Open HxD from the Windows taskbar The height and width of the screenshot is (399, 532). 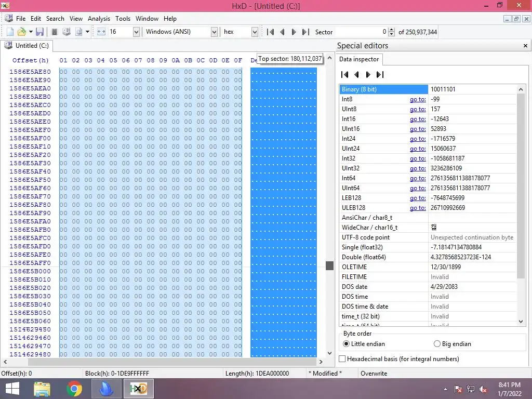[138, 389]
